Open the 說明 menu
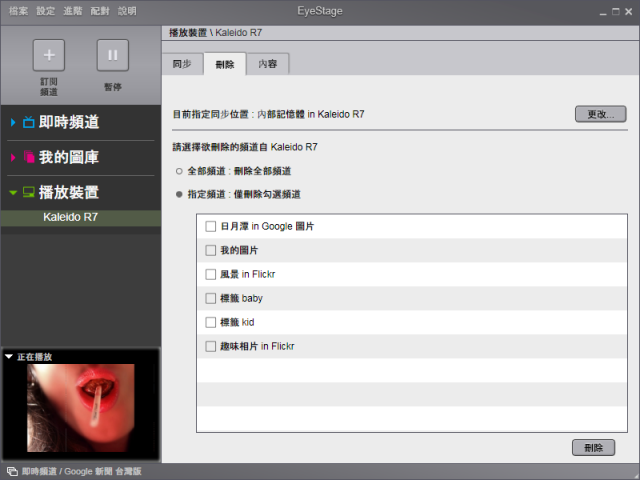 coord(127,11)
